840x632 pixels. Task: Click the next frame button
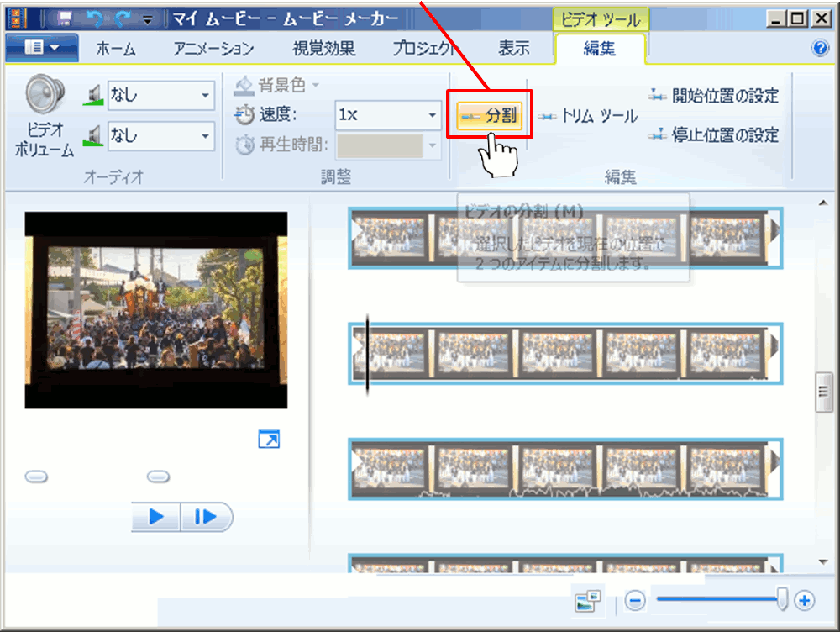[206, 517]
